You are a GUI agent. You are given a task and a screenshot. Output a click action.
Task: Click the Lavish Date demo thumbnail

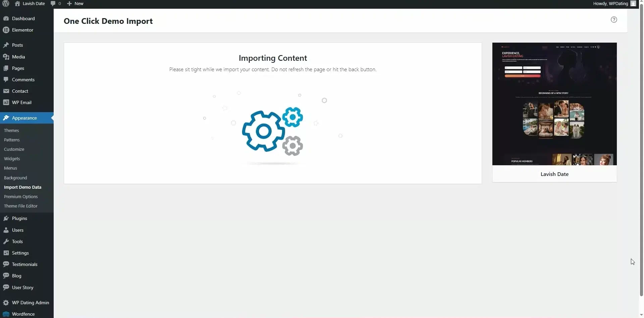[x=554, y=104]
